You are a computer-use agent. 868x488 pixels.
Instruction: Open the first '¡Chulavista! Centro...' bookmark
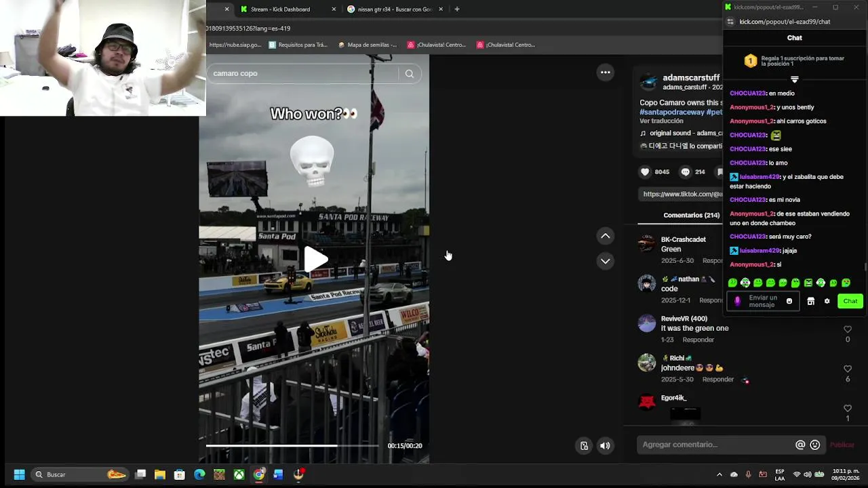[x=437, y=45]
